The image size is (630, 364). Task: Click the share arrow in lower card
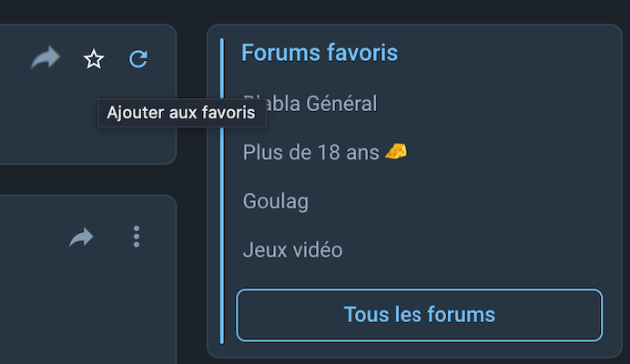81,238
